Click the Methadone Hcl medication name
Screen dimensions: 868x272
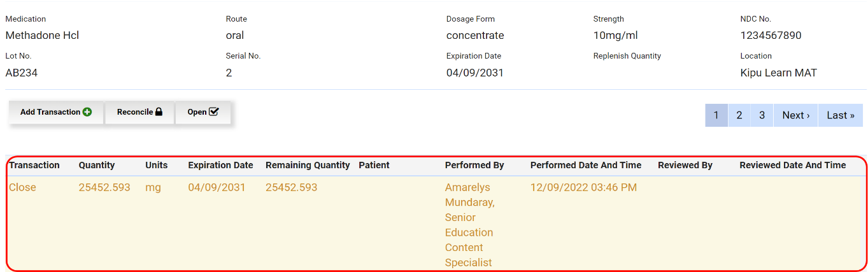(42, 36)
